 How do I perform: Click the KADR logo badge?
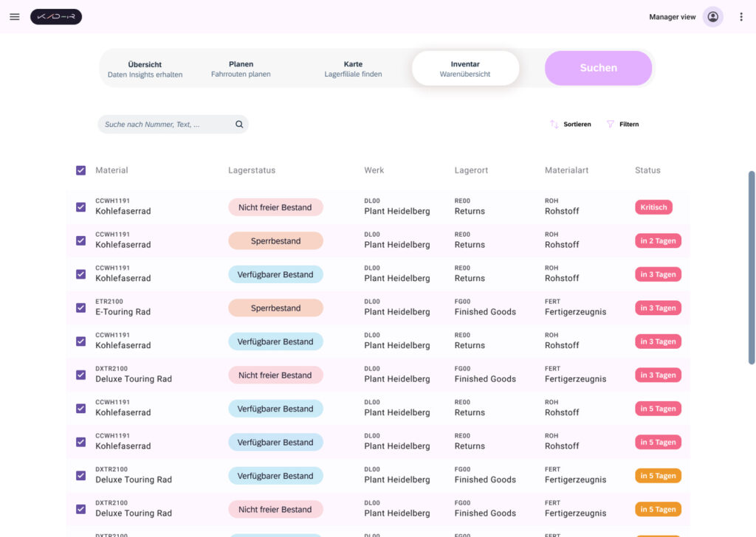click(x=56, y=17)
